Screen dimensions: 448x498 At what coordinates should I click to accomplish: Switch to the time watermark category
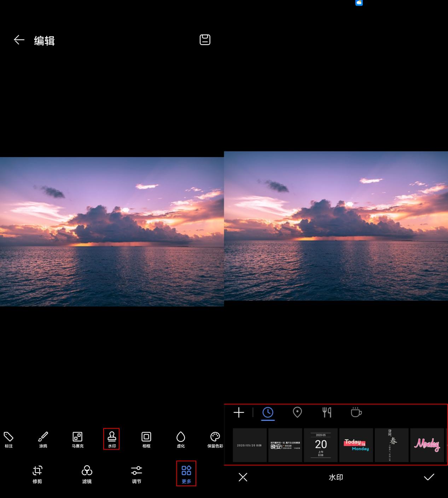[x=268, y=412]
